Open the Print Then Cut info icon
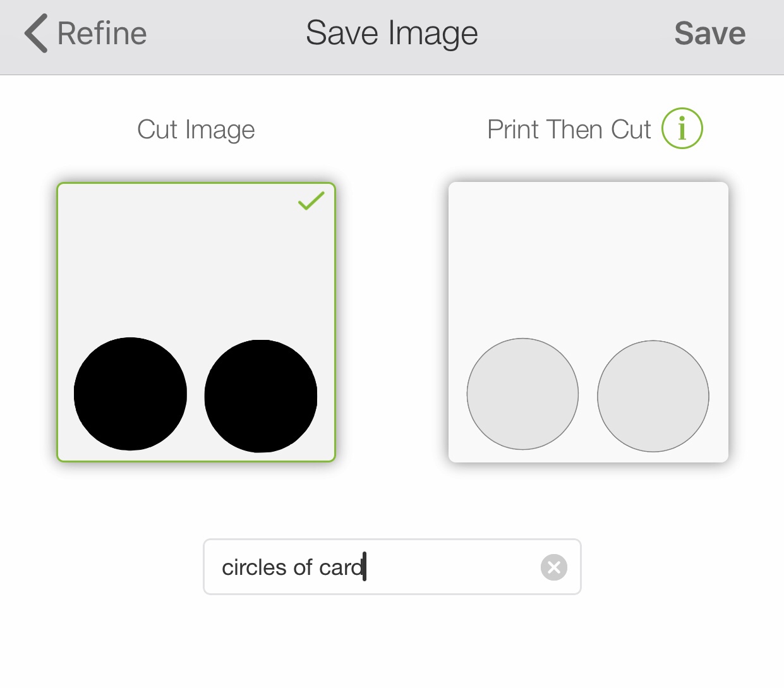This screenshot has height=688, width=784. click(x=682, y=128)
